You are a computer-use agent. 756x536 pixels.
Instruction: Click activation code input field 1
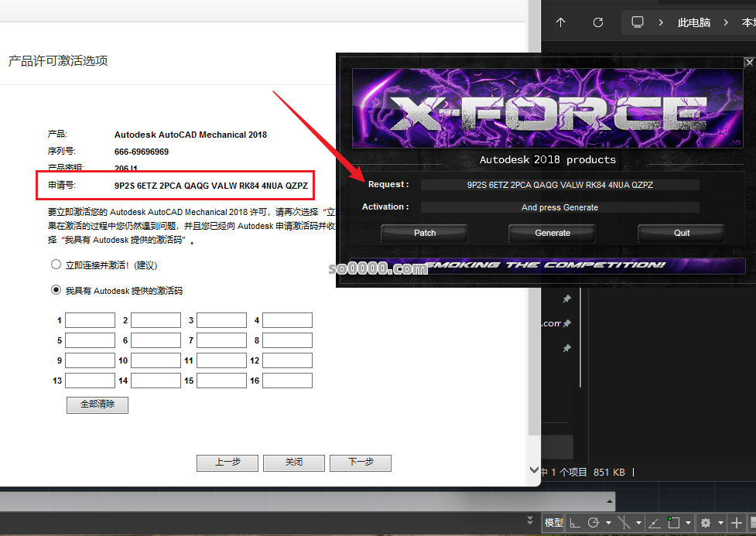pos(90,320)
